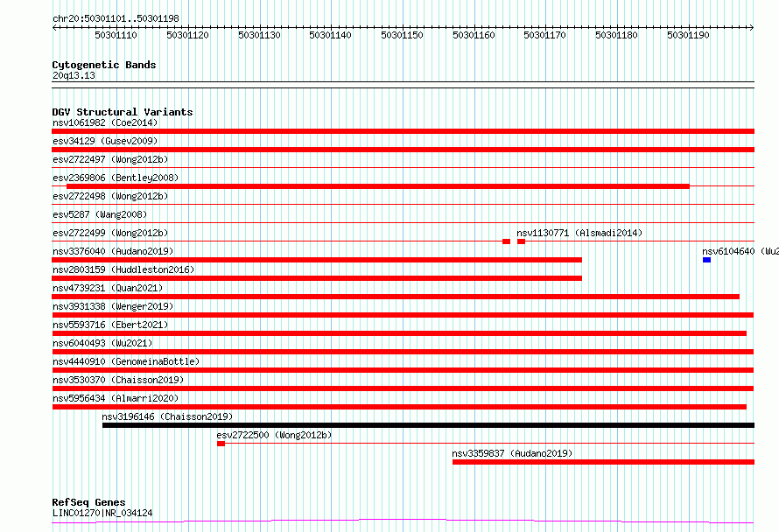Click the black nsv3196146 variant bar

[428, 425]
